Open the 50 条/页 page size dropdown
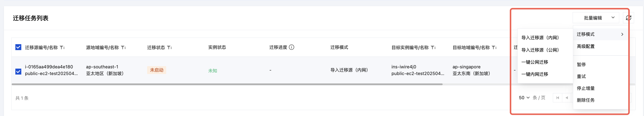Viewport: 644px width, 116px height. click(524, 98)
